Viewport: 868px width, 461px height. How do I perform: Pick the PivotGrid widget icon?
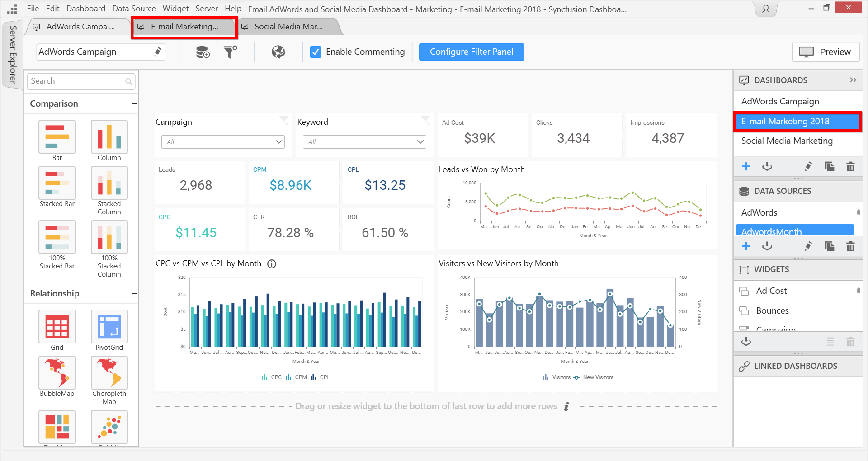pos(109,327)
